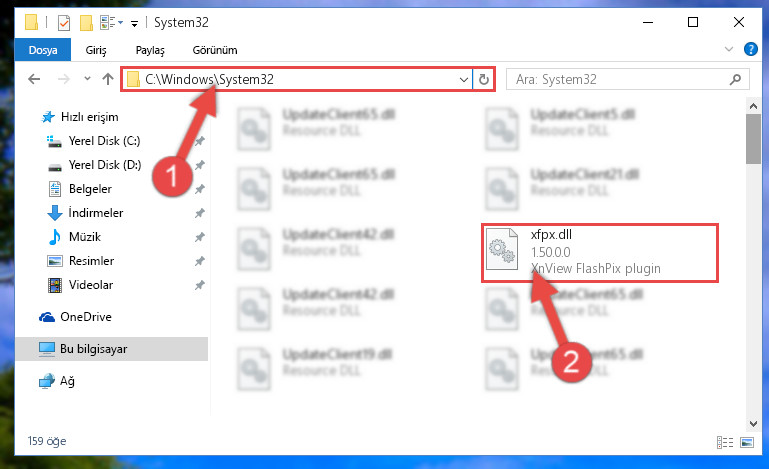Switch to large thumbnails view icon

[746, 443]
